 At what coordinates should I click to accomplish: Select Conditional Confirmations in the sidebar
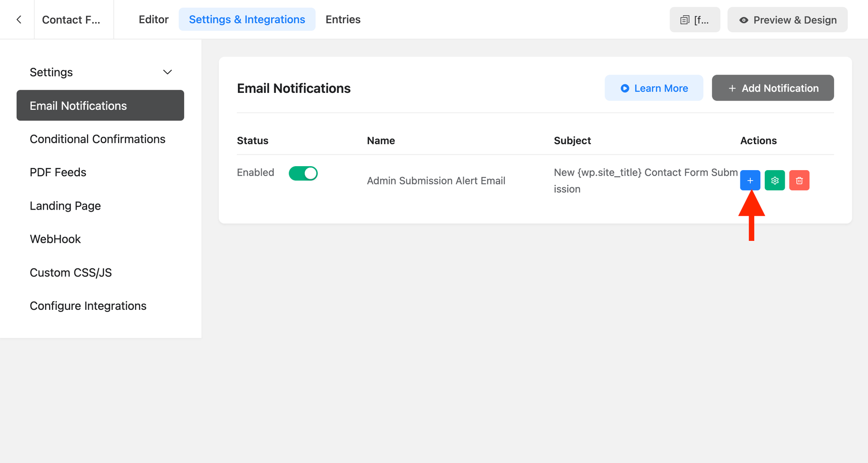tap(97, 139)
